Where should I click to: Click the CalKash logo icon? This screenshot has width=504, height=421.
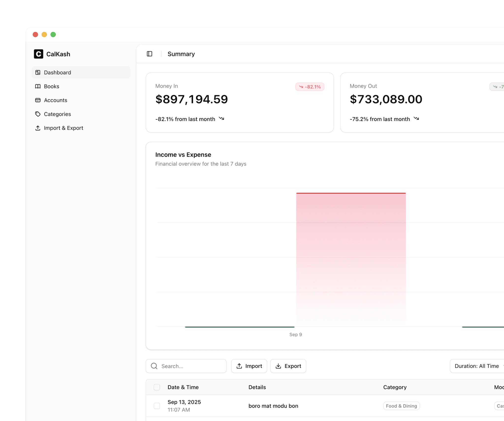point(38,54)
